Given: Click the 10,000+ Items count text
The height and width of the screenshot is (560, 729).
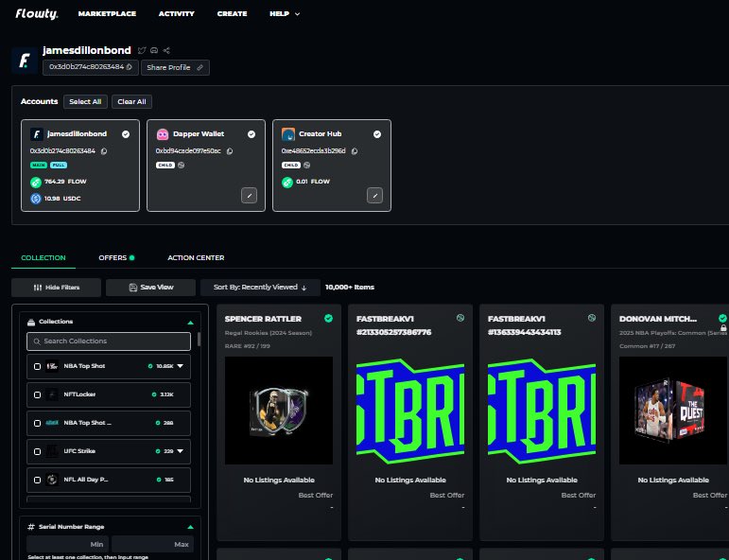Looking at the screenshot, I should [350, 288].
